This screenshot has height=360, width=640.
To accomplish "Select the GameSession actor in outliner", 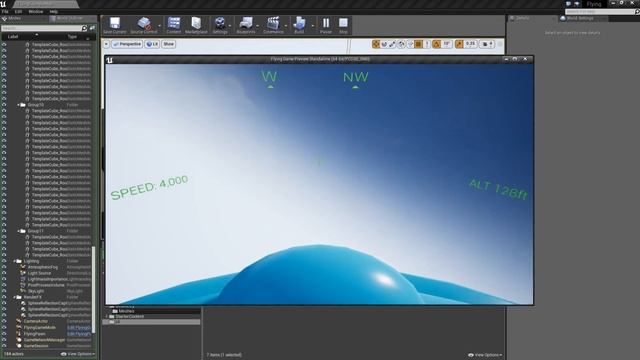I will pos(36,346).
